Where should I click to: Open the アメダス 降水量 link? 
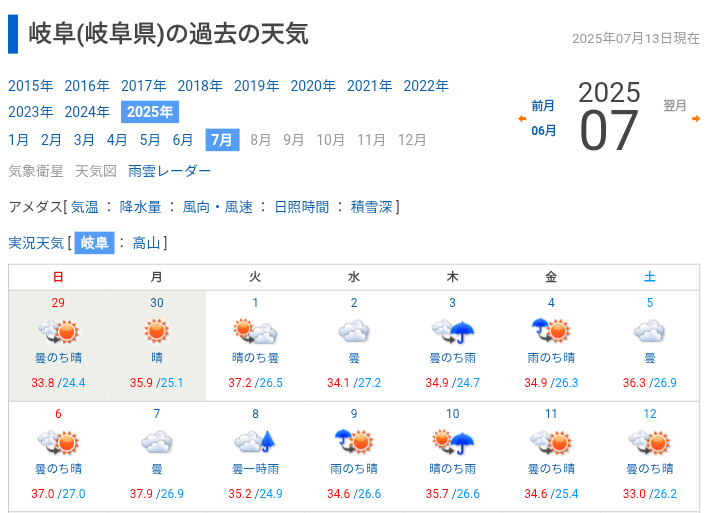tap(141, 207)
